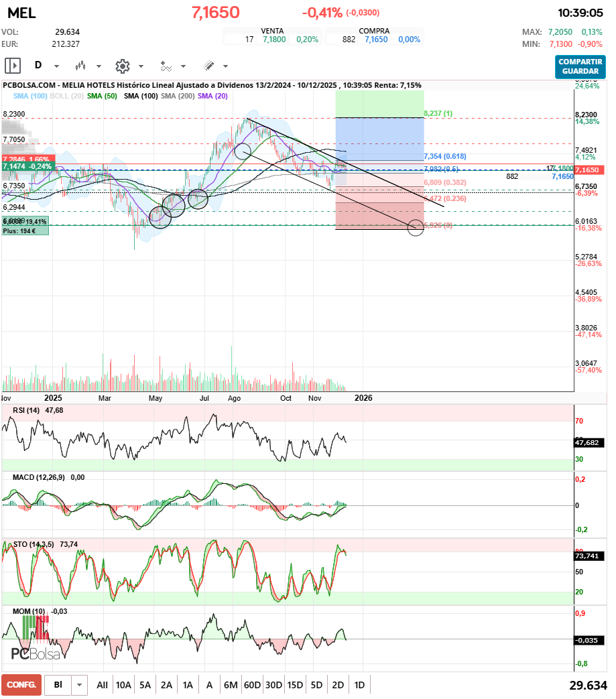Click the COMPARTIR GUARDAR button
Image resolution: width=616 pixels, height=699 pixels.
(x=580, y=66)
